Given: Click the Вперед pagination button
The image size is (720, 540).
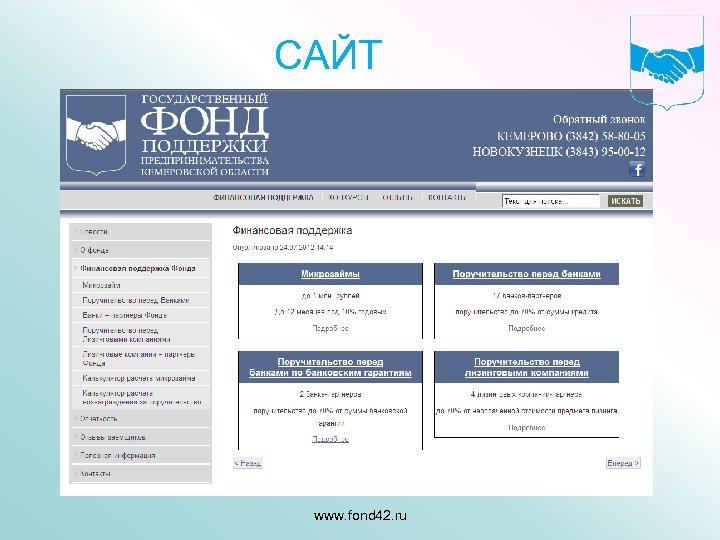Looking at the screenshot, I should click(x=623, y=463).
